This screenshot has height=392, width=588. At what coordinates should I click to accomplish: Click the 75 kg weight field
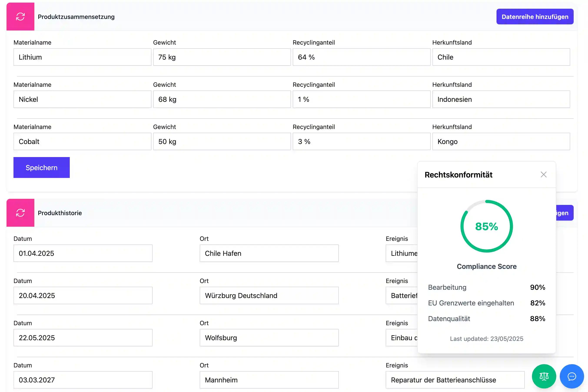[222, 57]
